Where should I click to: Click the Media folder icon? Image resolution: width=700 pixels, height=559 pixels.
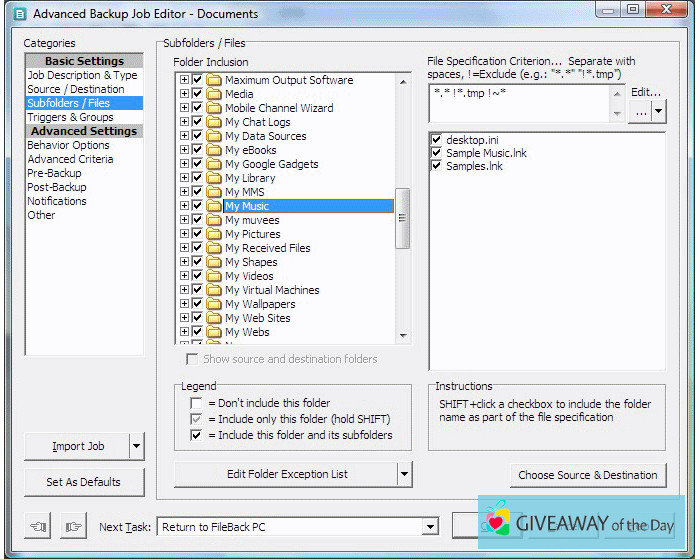[x=213, y=94]
